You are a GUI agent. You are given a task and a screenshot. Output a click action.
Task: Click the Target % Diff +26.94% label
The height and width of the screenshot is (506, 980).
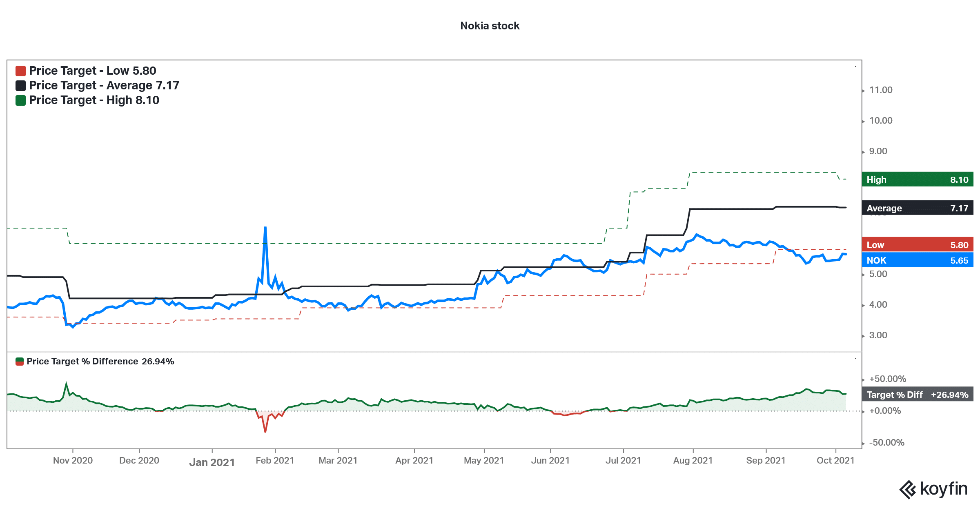(918, 395)
